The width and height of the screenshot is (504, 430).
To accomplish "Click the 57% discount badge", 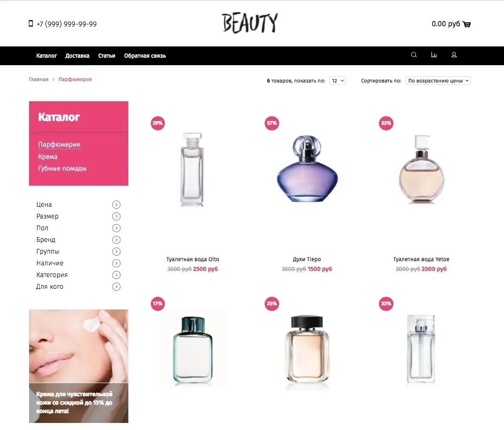I will (272, 123).
